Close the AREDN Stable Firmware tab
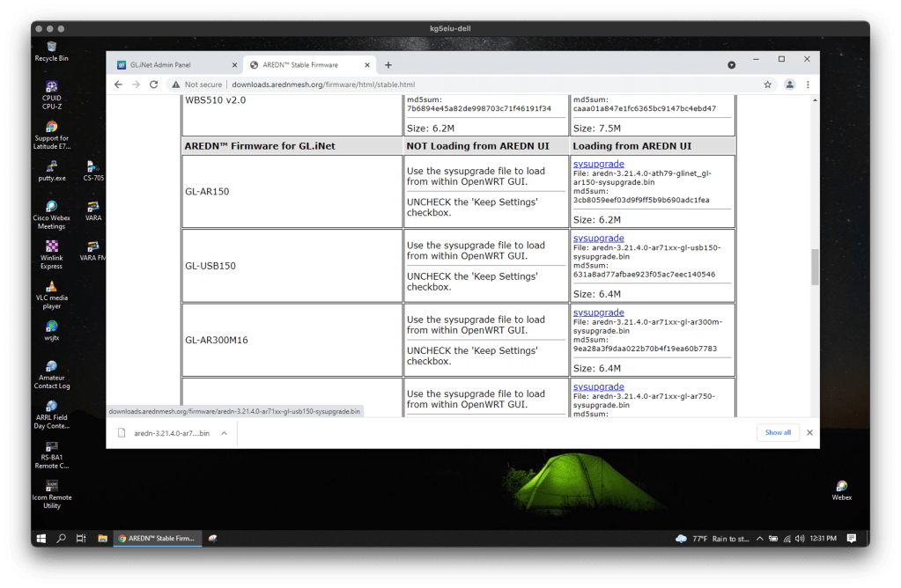Image resolution: width=901 pixels, height=588 pixels. coord(367,65)
